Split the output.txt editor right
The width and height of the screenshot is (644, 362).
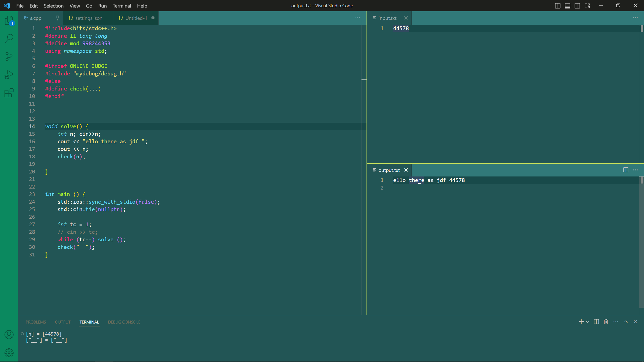coord(626,170)
